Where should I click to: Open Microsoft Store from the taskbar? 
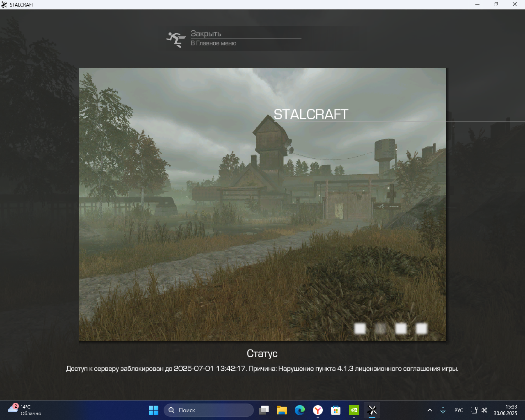click(336, 410)
